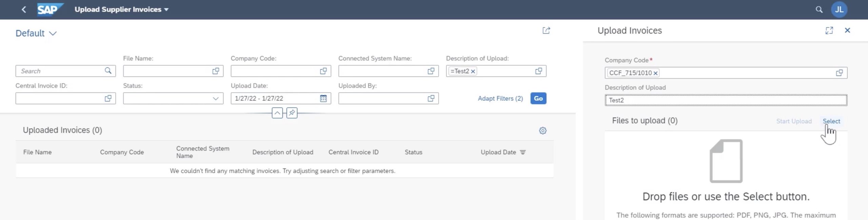Click the JL user avatar

839,9
